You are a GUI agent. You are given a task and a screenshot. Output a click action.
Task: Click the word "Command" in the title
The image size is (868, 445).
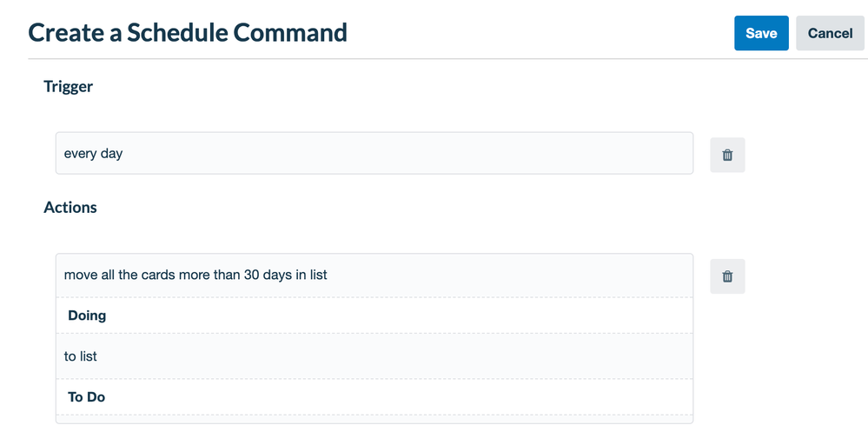pos(290,33)
